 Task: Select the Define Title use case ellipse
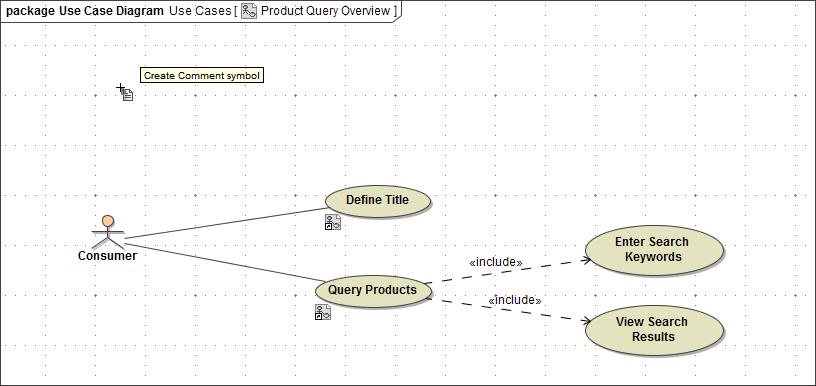[378, 200]
